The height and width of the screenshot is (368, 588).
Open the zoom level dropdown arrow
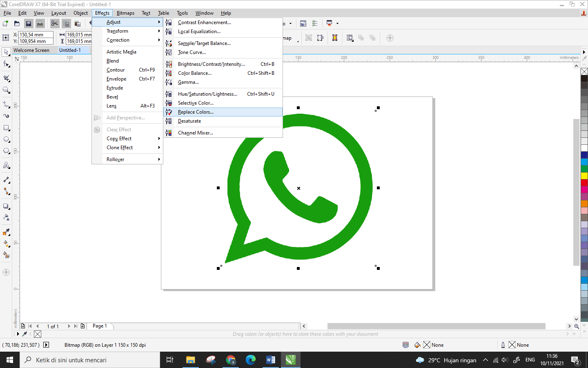290,24
